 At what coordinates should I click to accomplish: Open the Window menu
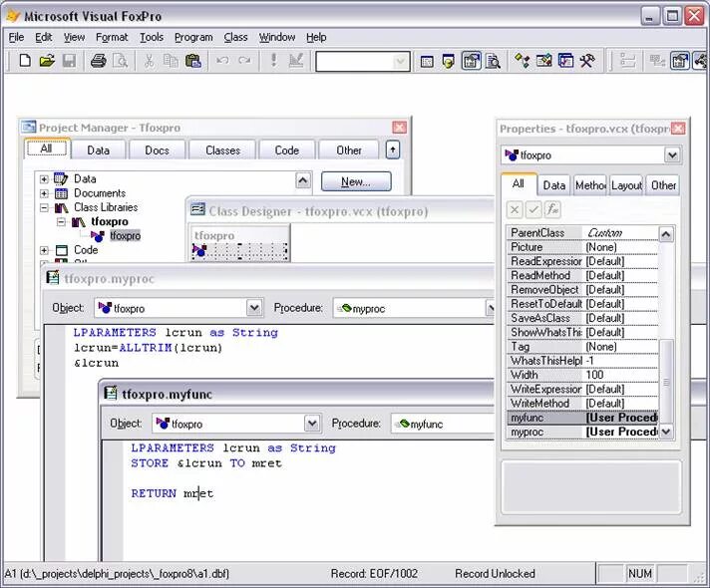276,37
